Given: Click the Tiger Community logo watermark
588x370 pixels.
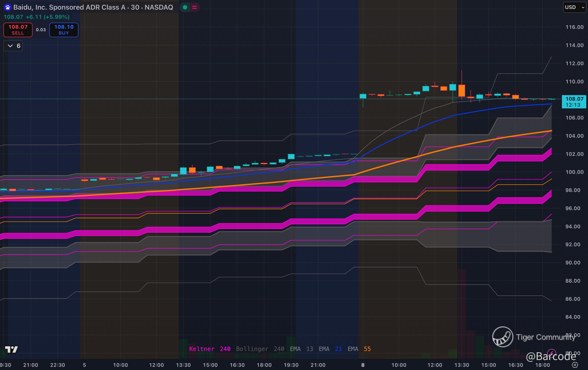Looking at the screenshot, I should pyautogui.click(x=503, y=337).
